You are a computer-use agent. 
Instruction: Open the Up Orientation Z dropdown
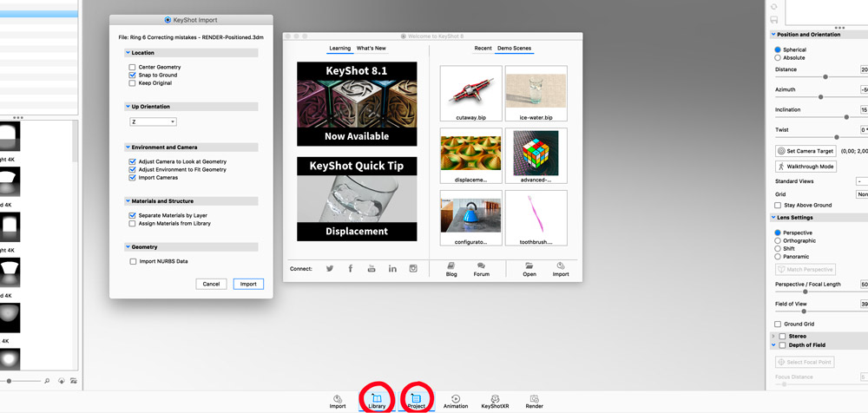(x=154, y=121)
